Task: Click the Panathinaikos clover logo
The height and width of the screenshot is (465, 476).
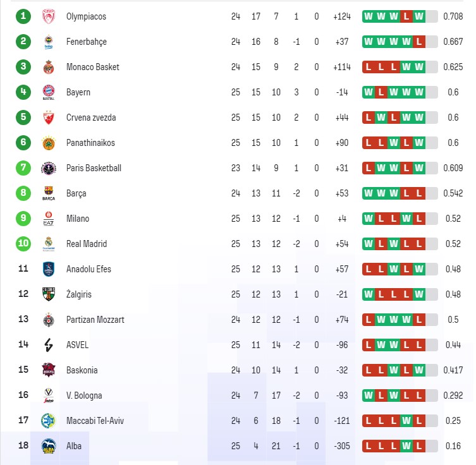Action: pos(49,143)
